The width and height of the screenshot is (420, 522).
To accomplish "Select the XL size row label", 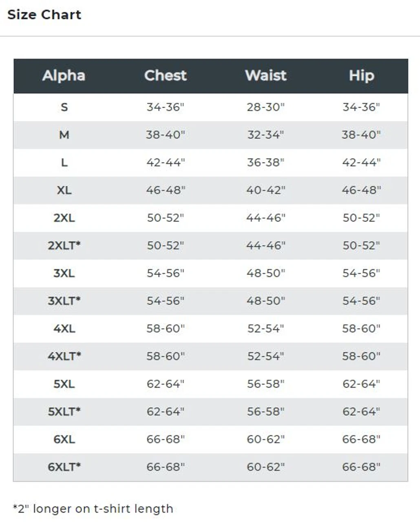I will tap(64, 190).
